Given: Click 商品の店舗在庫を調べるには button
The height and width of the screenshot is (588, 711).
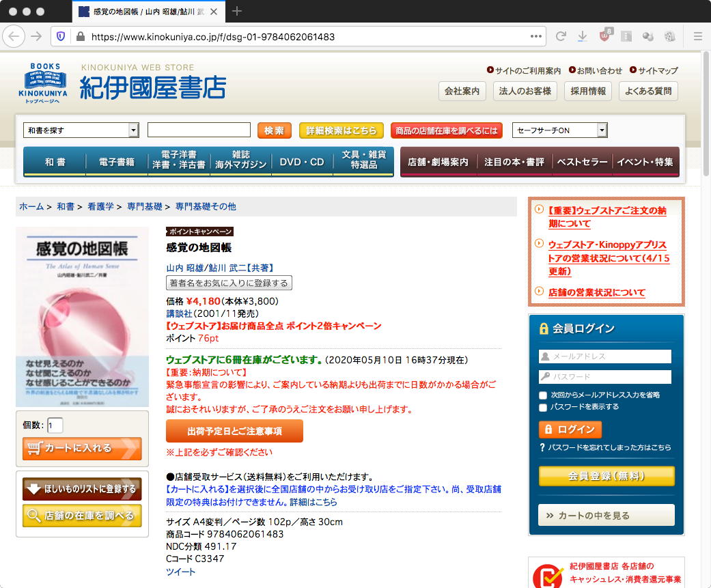Looking at the screenshot, I should click(x=447, y=130).
